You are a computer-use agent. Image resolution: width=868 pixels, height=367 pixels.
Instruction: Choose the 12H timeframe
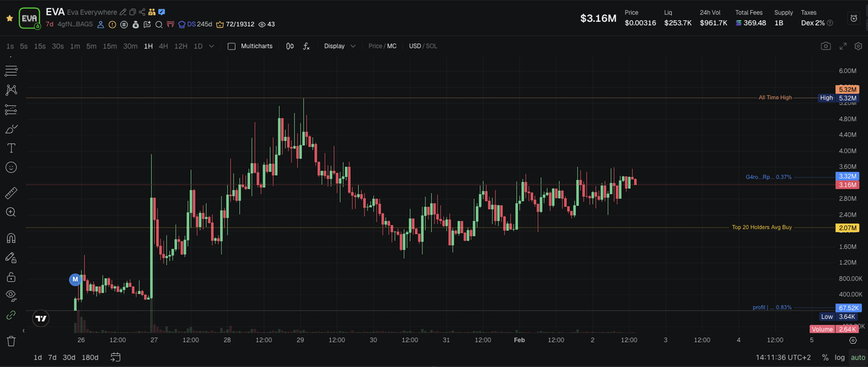click(x=181, y=46)
